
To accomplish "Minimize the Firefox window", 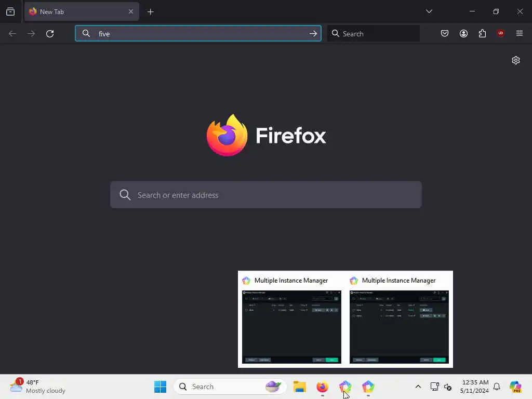I will (472, 11).
